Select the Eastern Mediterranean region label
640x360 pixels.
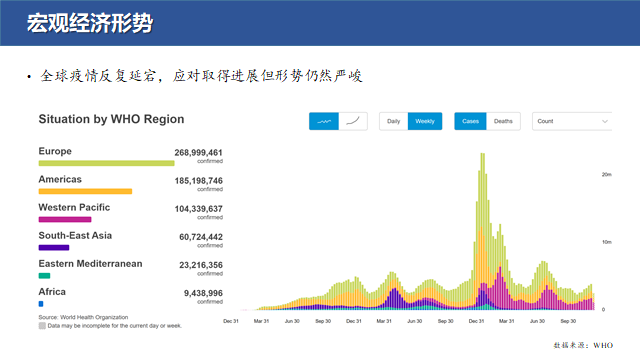[x=90, y=264]
